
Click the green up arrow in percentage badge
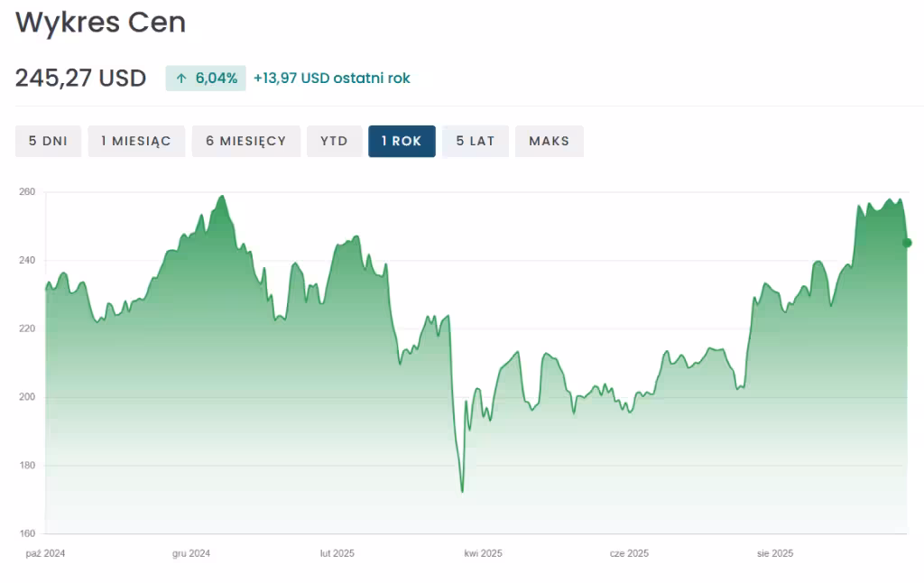click(181, 79)
